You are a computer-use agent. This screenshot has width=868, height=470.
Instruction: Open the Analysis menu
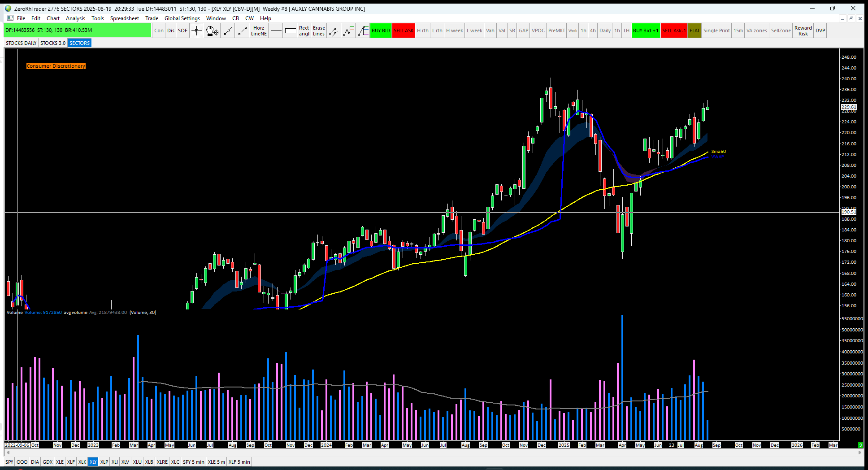tap(75, 18)
